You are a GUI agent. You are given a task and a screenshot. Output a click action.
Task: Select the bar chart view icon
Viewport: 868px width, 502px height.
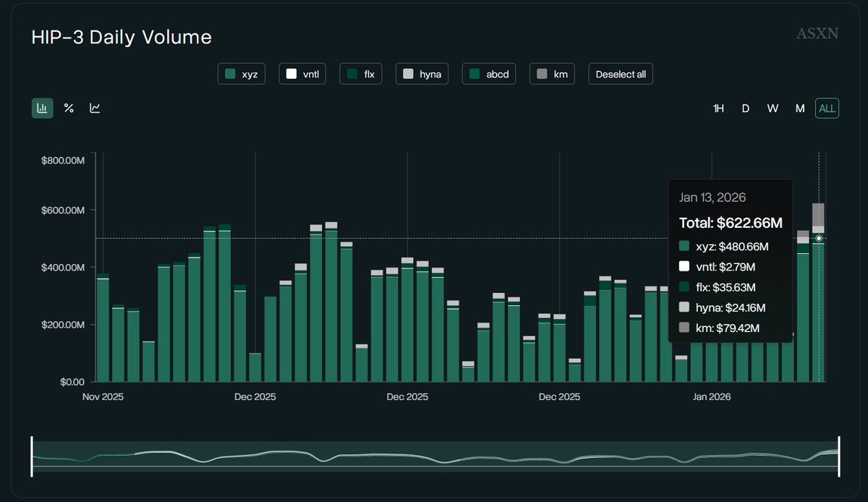pos(42,108)
